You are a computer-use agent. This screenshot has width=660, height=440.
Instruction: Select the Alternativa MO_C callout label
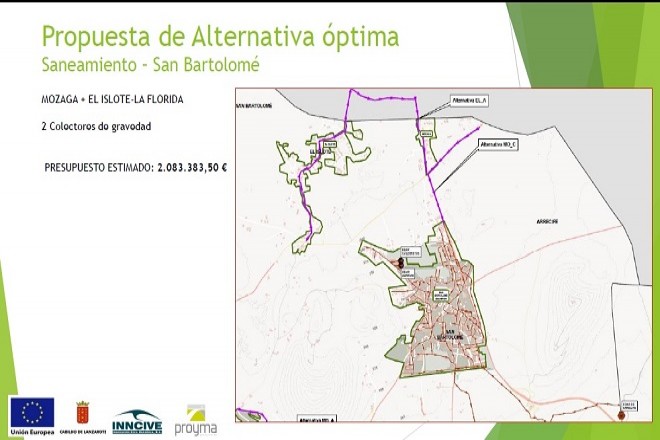(498, 144)
